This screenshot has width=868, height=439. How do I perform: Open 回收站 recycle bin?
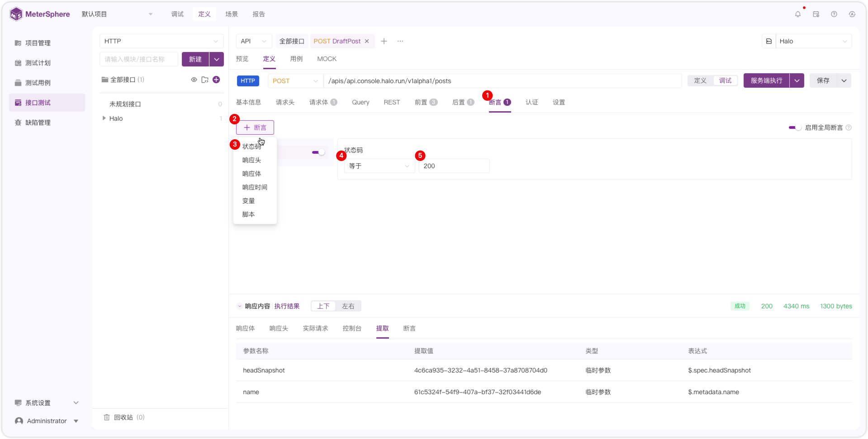coord(123,417)
